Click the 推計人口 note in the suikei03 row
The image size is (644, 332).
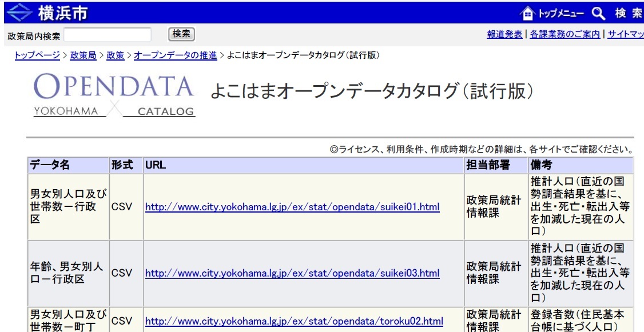point(581,273)
